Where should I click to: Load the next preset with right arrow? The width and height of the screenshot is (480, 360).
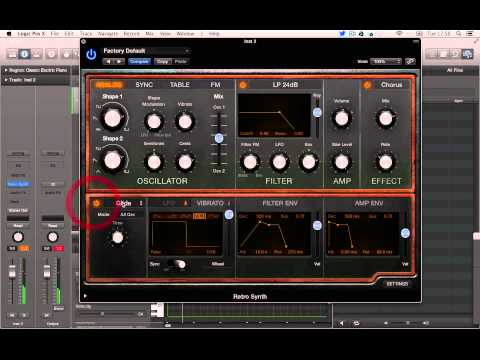119,61
